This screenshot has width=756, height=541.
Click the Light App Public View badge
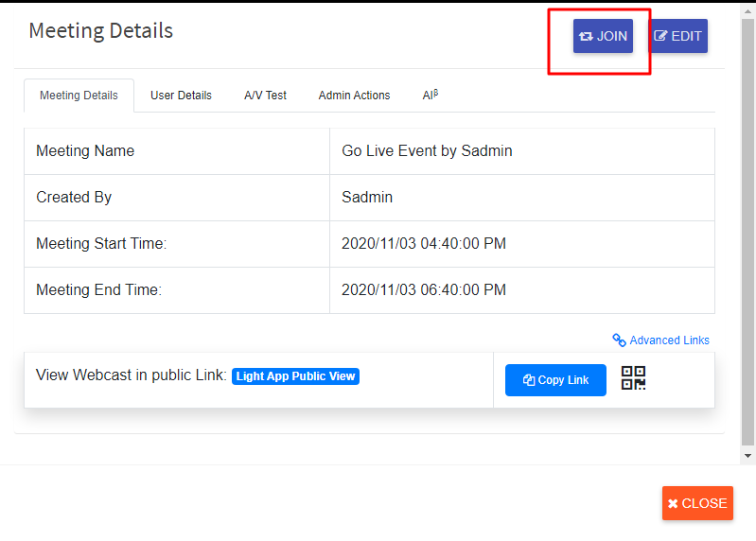tap(295, 376)
